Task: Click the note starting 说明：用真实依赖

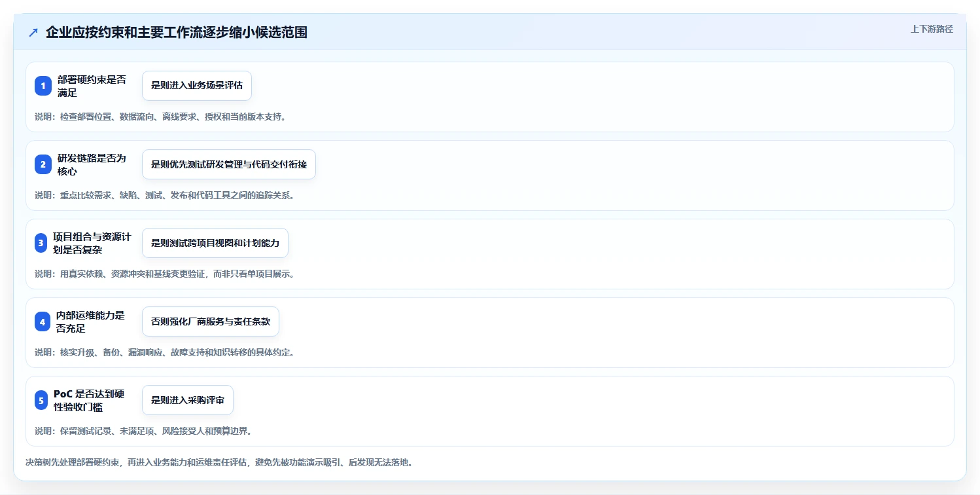Action: point(165,274)
